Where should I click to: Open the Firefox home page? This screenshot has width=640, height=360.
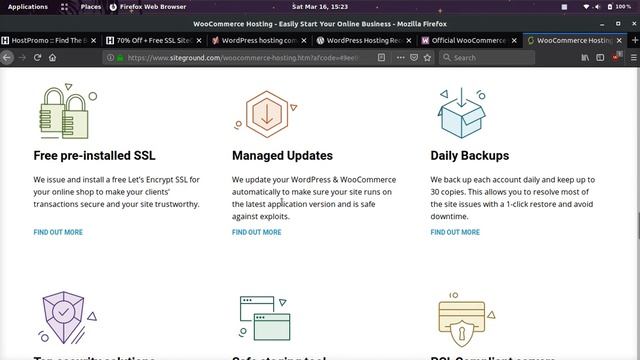coord(52,58)
